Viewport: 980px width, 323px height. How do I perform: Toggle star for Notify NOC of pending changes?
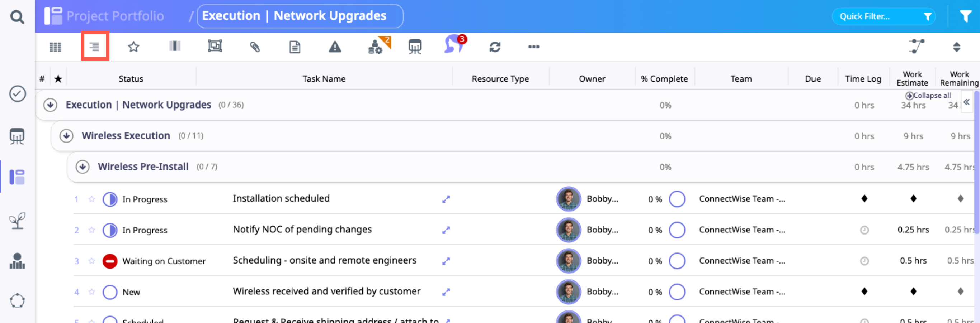(x=92, y=230)
